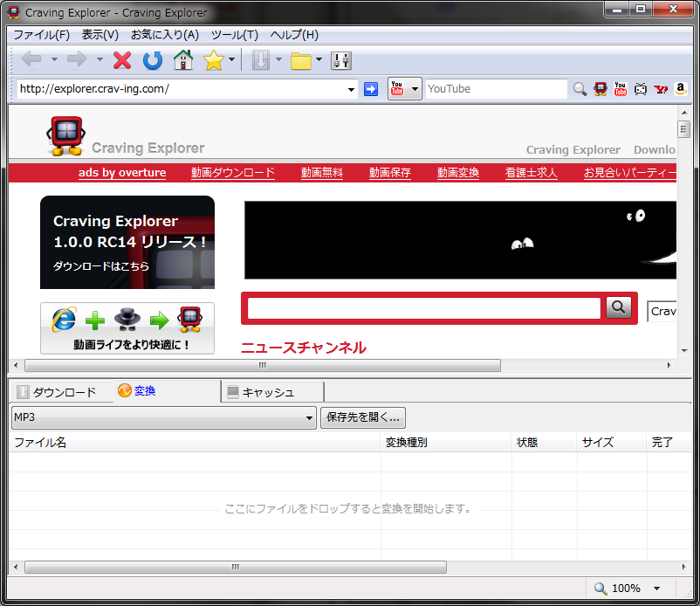Open the ツール(T) menu
This screenshot has width=700, height=606.
coord(235,35)
